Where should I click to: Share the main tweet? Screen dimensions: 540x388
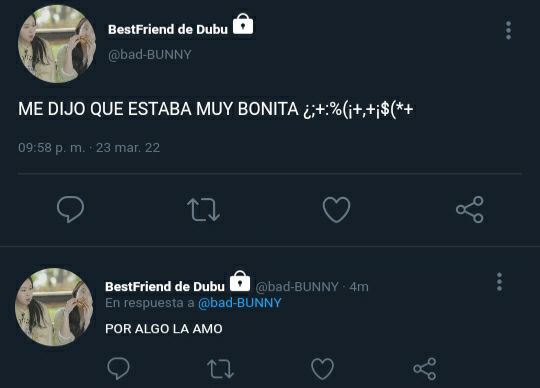click(470, 209)
